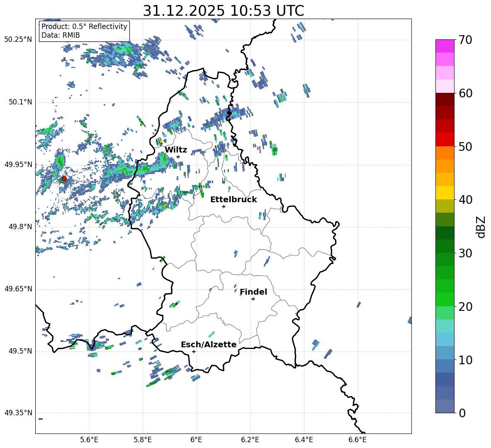Click the 6.2°E longitude label
The height and width of the screenshot is (448, 491).
click(x=250, y=440)
